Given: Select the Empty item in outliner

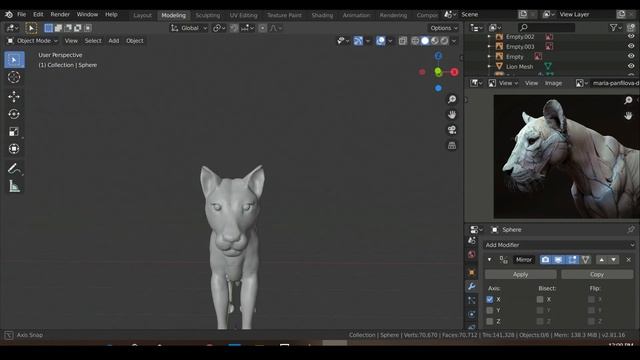Looking at the screenshot, I should coord(514,57).
